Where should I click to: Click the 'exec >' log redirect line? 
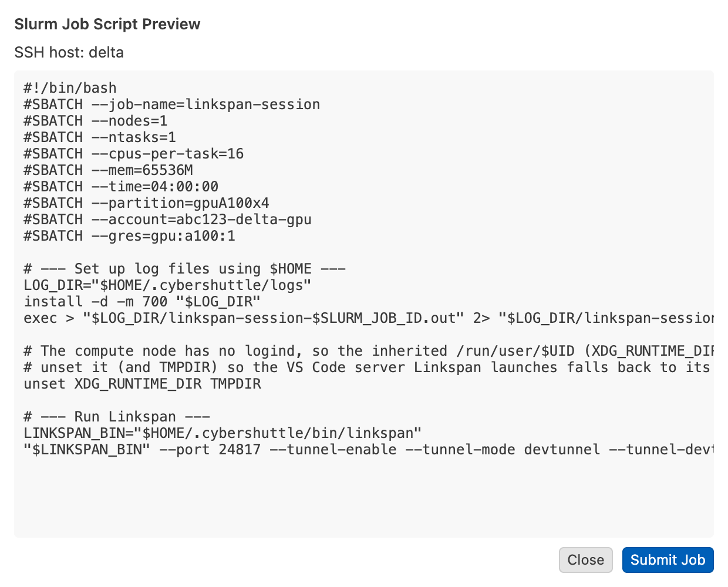pos(369,318)
